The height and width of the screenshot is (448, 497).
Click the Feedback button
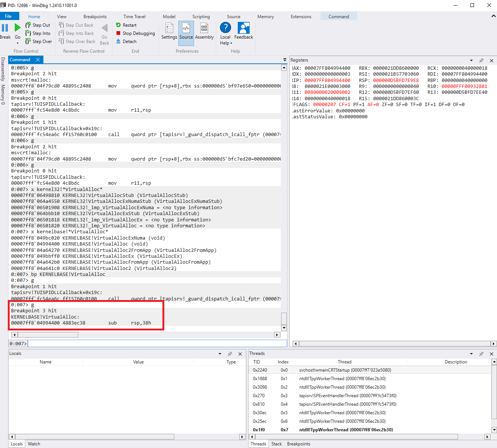pos(243,31)
